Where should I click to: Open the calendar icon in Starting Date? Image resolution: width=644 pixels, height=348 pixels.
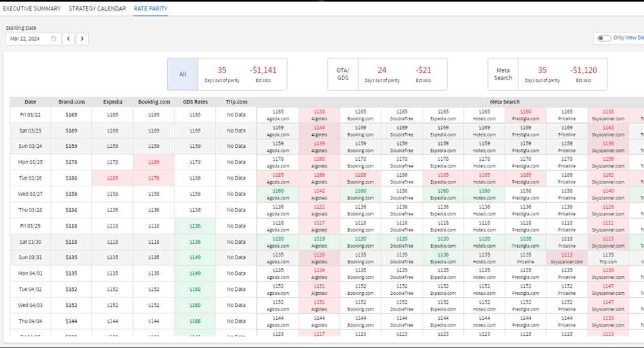tap(53, 39)
